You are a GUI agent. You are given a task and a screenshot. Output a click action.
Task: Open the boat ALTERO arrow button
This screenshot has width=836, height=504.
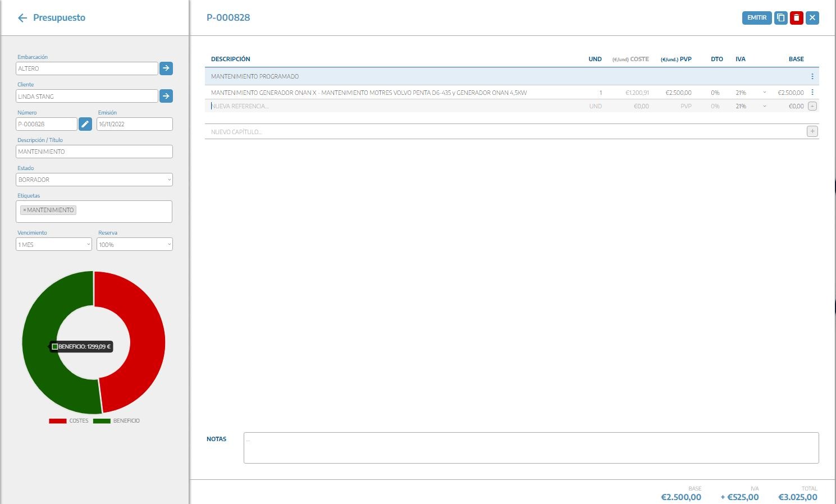point(166,68)
